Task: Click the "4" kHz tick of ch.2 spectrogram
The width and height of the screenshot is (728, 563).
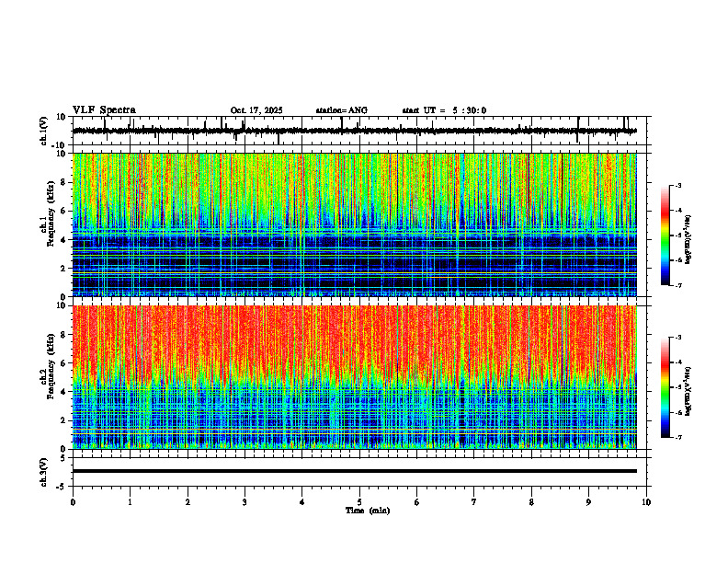Action: click(64, 392)
